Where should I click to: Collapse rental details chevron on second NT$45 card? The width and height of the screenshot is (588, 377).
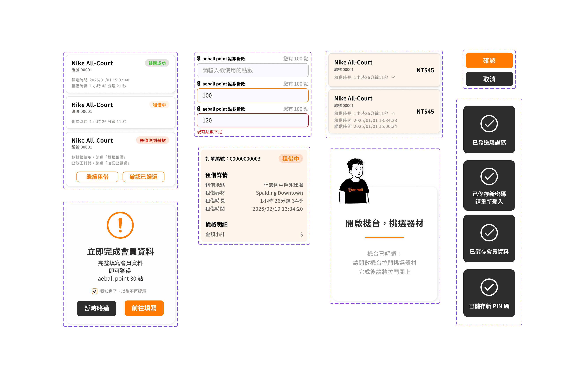click(393, 113)
